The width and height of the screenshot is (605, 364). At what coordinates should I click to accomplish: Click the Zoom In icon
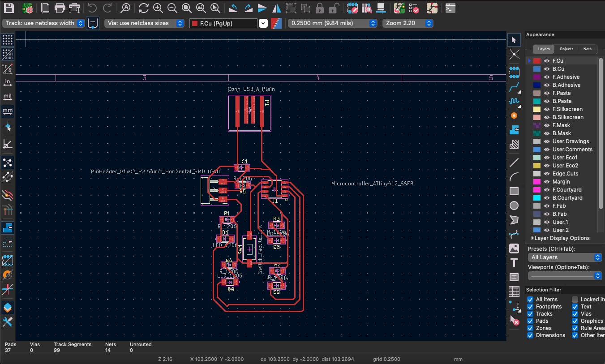click(x=158, y=8)
